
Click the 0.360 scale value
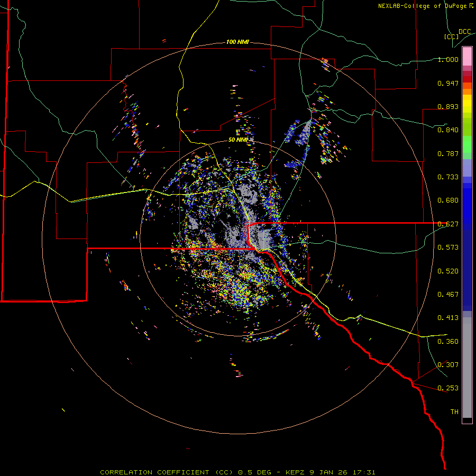448,342
